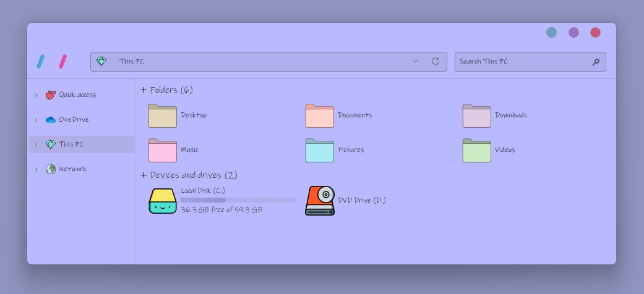Open the Desktop folder icon
Image resolution: width=644 pixels, height=294 pixels.
pyautogui.click(x=162, y=115)
